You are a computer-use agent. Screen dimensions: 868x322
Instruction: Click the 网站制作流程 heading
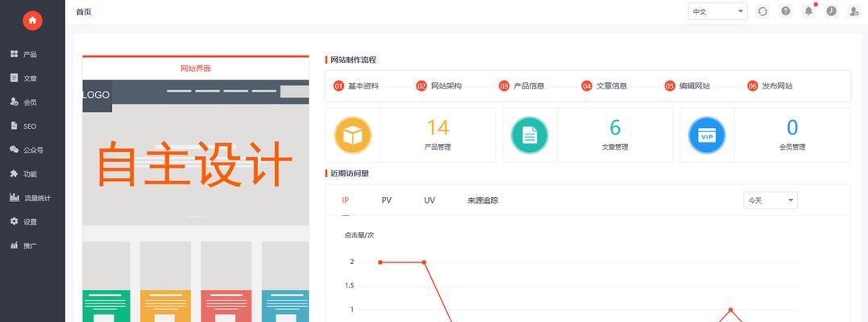click(353, 60)
